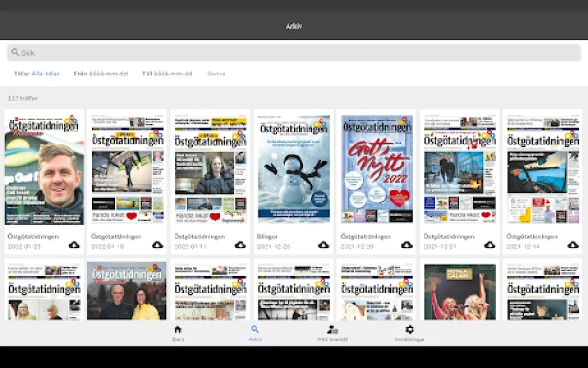Image resolution: width=588 pixels, height=368 pixels.
Task: Expand the Titlar 'Alla titlar' selector
Action: point(45,74)
